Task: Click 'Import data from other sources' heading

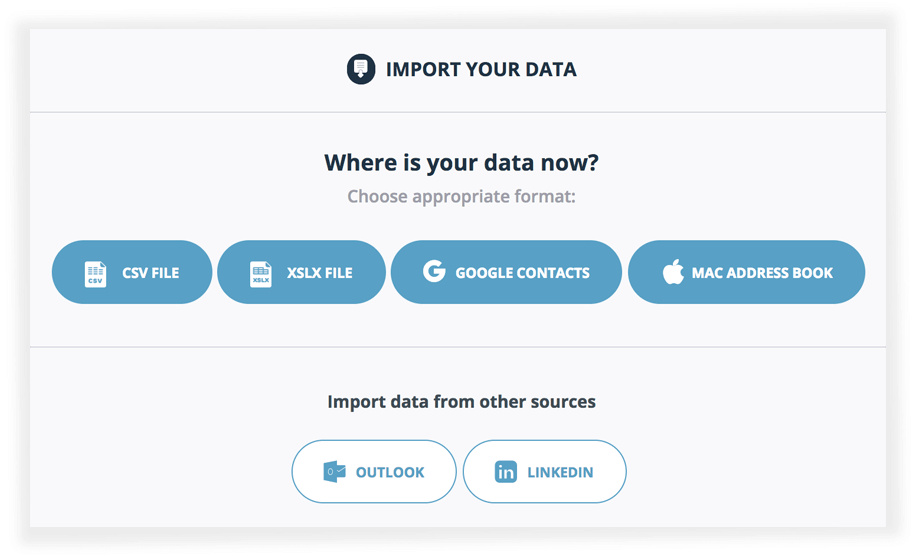Action: [x=461, y=402]
